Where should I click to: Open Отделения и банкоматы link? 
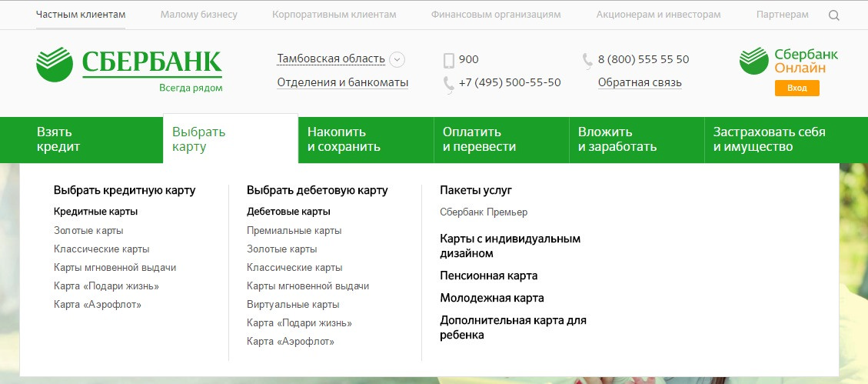[343, 82]
